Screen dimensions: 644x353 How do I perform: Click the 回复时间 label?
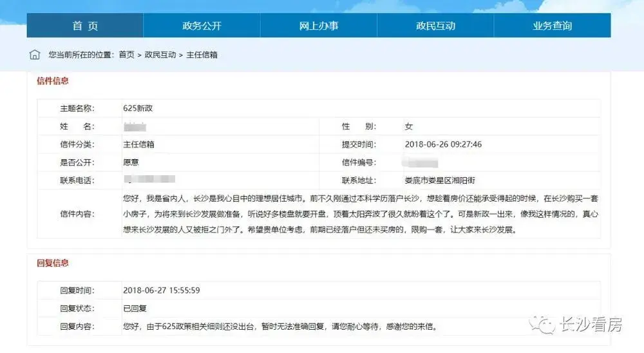[77, 291]
